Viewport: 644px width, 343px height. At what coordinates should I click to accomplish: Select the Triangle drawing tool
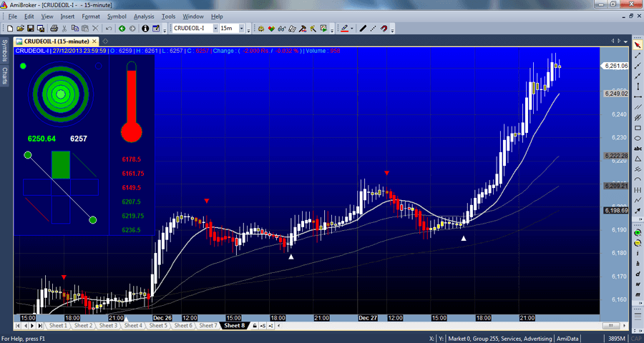(638, 159)
